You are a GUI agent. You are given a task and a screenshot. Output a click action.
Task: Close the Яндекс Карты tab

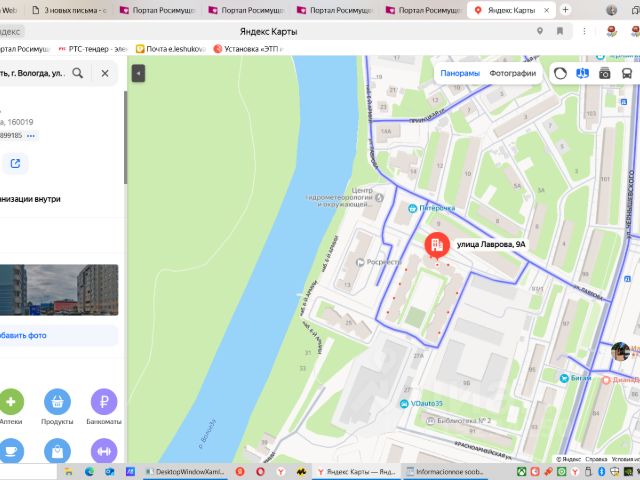547,10
